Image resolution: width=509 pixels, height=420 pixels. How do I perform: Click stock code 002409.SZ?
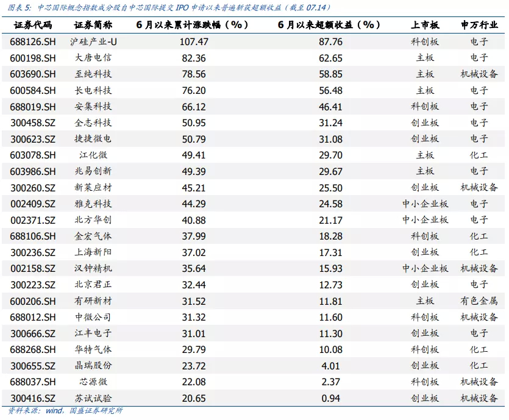tap(33, 204)
